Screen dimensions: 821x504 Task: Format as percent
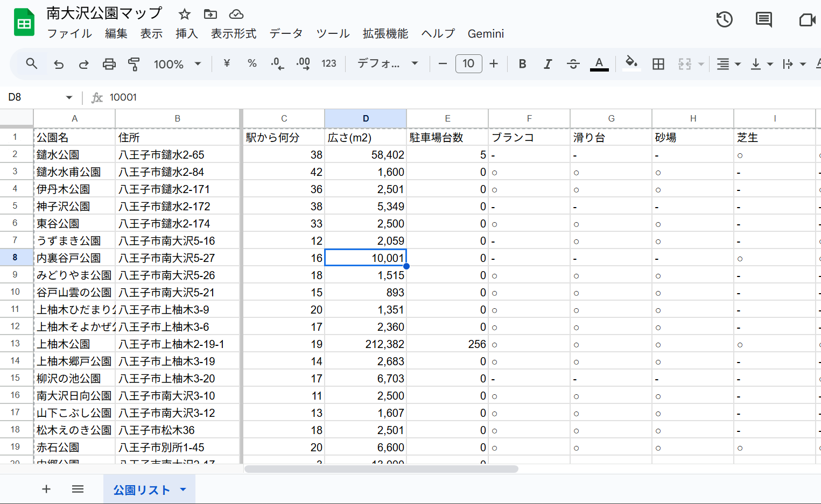(x=252, y=63)
